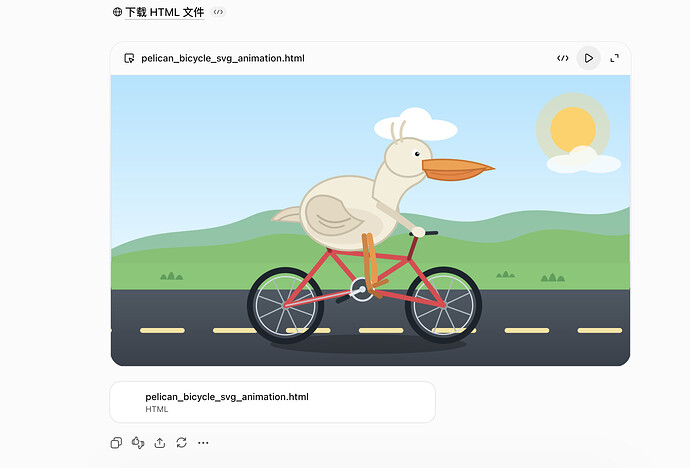Regenerate the response with the refresh icon
This screenshot has width=690, height=468.
pos(181,443)
